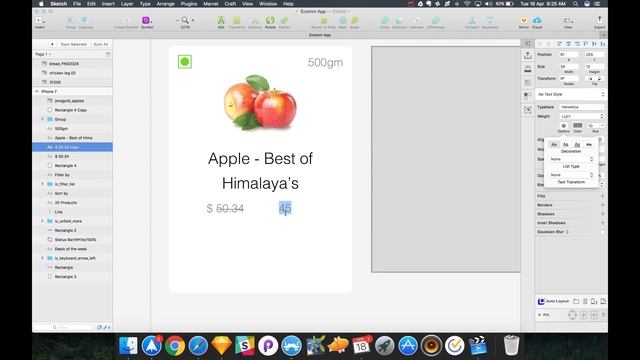Add a new fill with Fills plus

tap(602, 196)
